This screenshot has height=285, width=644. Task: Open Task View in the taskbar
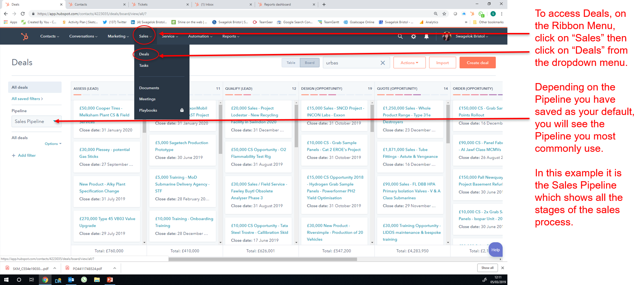pos(32,280)
